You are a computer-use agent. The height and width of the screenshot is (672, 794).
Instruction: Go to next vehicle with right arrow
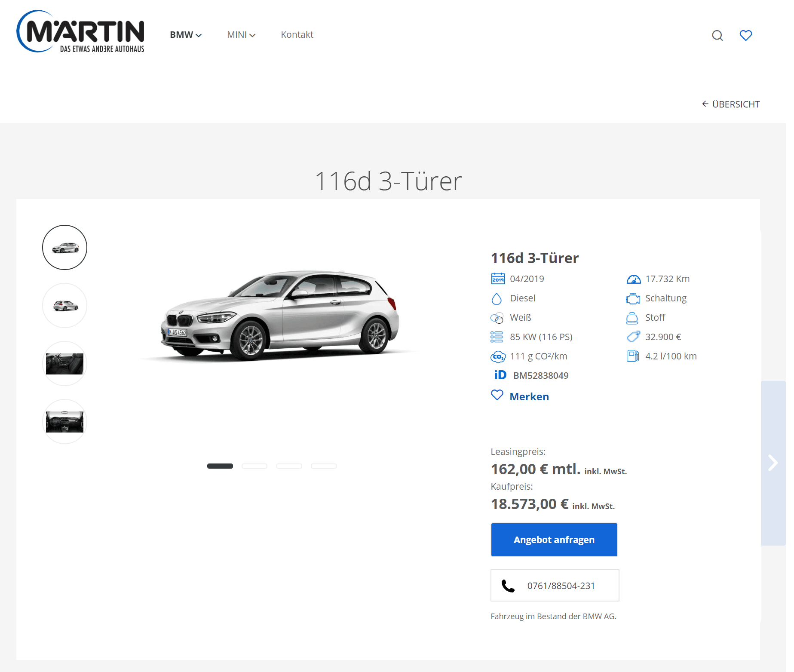click(773, 463)
